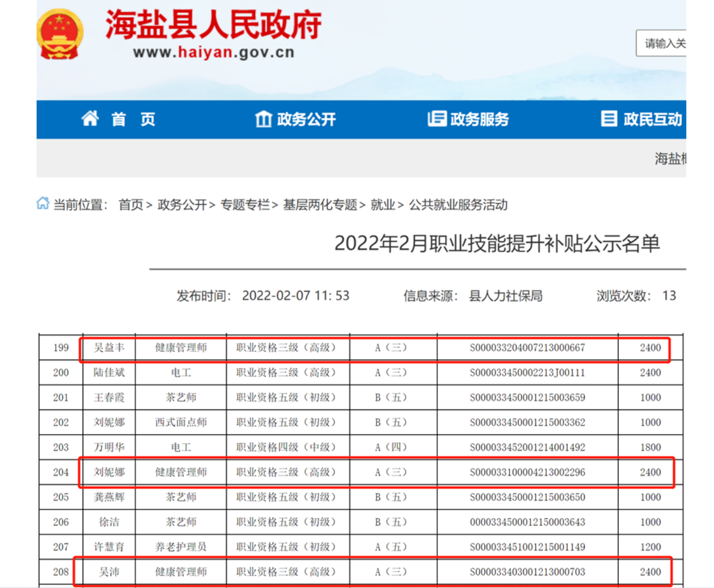Click row 204 name cell 刘妮娜
714x588 pixels.
[x=109, y=472]
